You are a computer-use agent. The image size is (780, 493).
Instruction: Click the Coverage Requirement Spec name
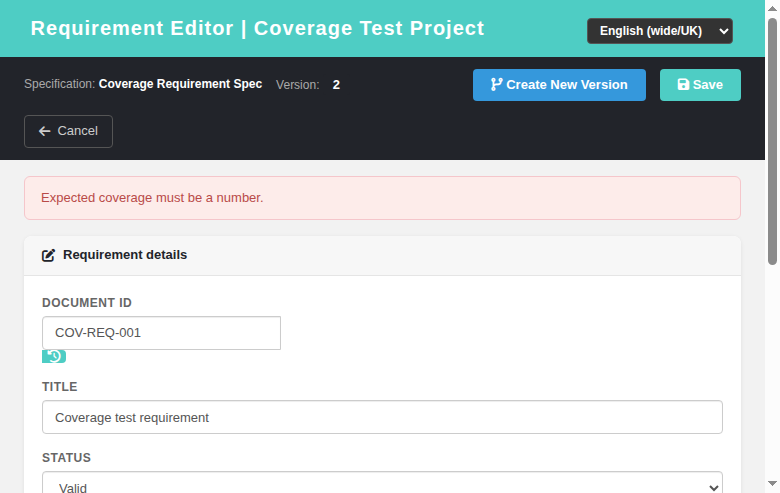click(x=180, y=84)
